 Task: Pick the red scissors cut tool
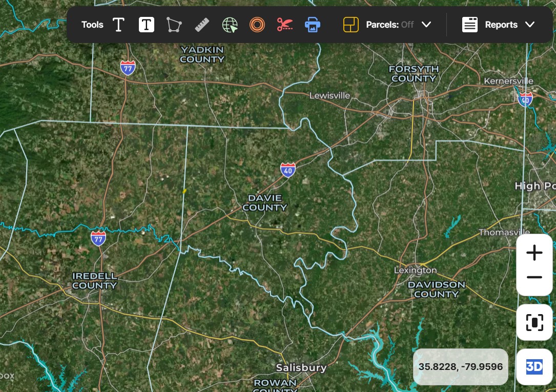coord(285,25)
